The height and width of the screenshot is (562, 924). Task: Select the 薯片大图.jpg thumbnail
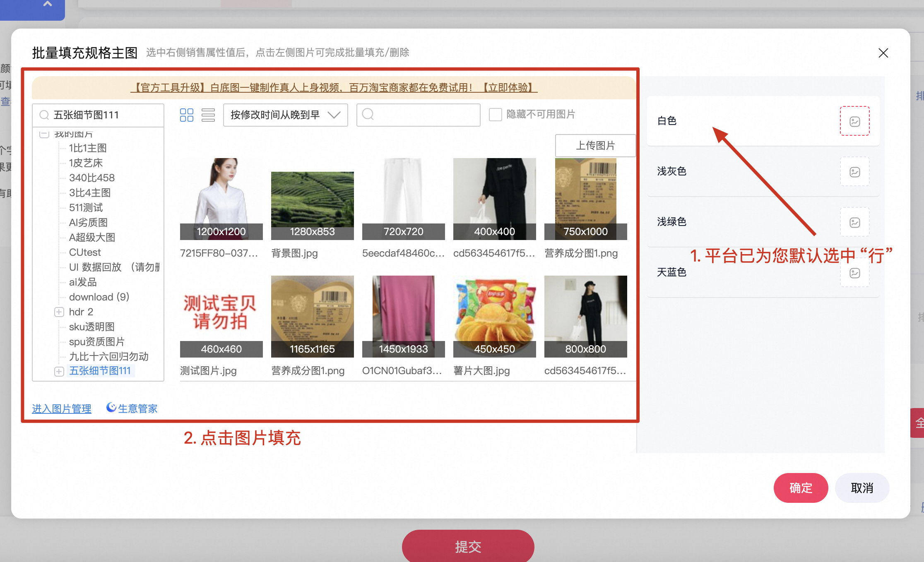[x=495, y=317]
